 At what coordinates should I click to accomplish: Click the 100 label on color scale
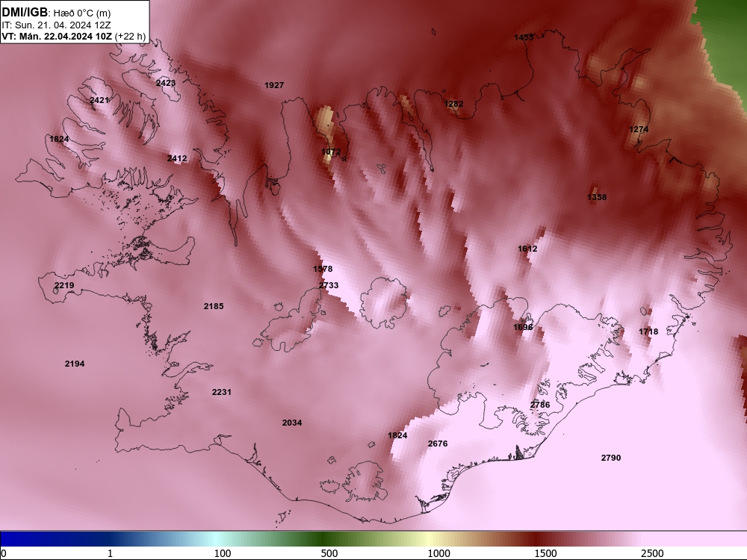[x=223, y=553]
